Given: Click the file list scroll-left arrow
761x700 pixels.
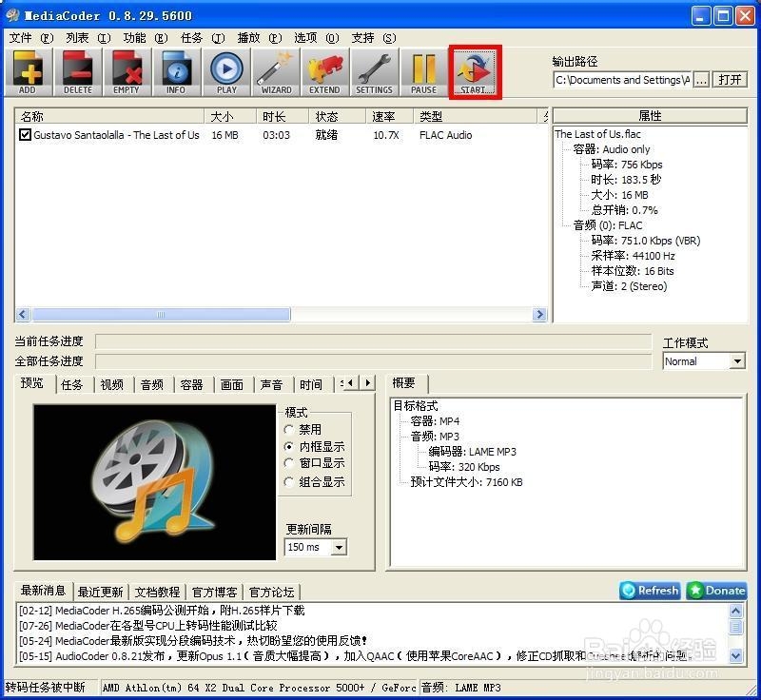Looking at the screenshot, I should (x=23, y=315).
